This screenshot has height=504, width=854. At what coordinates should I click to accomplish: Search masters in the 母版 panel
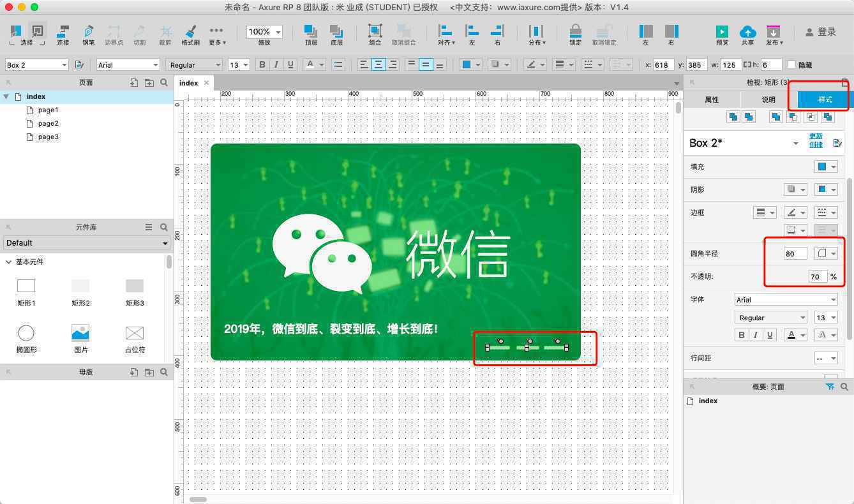[x=164, y=372]
